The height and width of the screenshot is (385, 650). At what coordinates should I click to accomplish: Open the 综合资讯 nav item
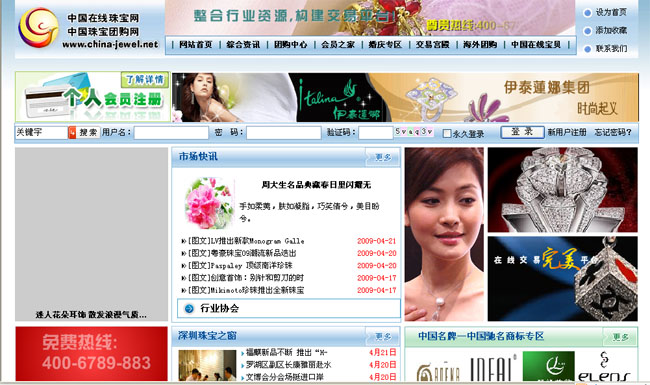tap(243, 45)
